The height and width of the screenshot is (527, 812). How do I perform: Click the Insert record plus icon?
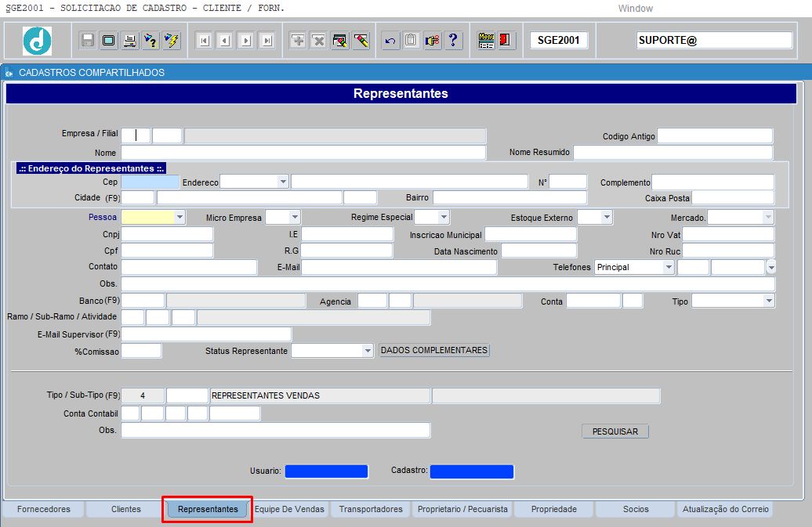298,41
